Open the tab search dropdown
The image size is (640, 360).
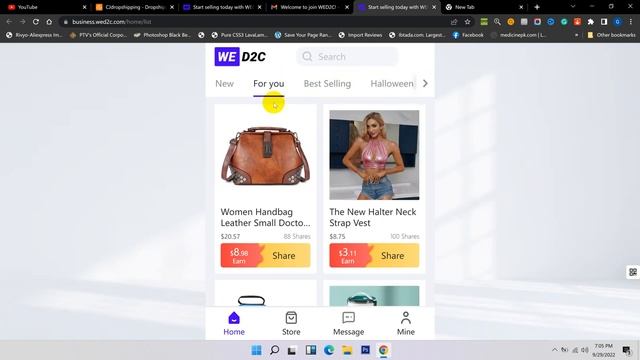pyautogui.click(x=573, y=7)
